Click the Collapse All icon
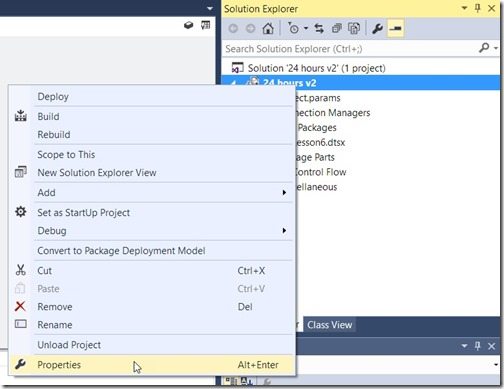Screen dimensions: 504x389 pyautogui.click(x=337, y=29)
